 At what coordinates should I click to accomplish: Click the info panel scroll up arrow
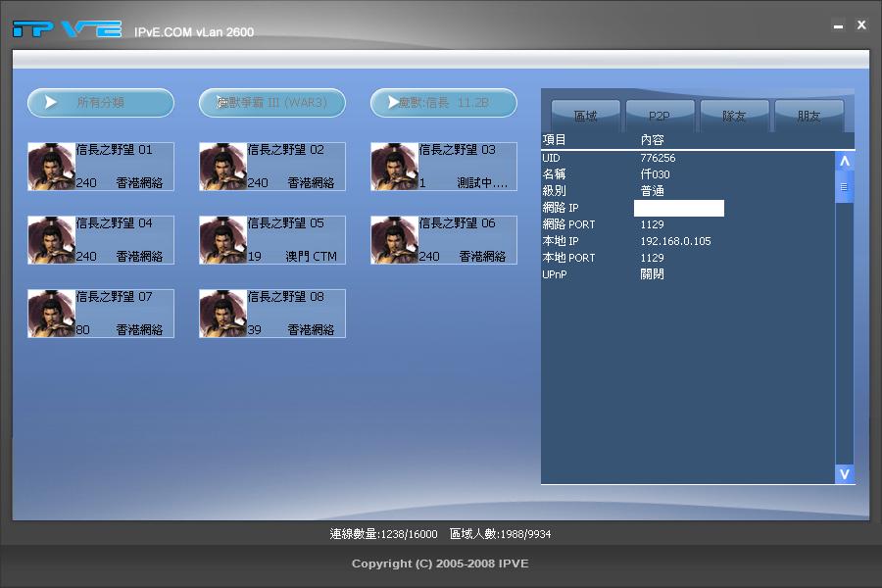coord(845,162)
